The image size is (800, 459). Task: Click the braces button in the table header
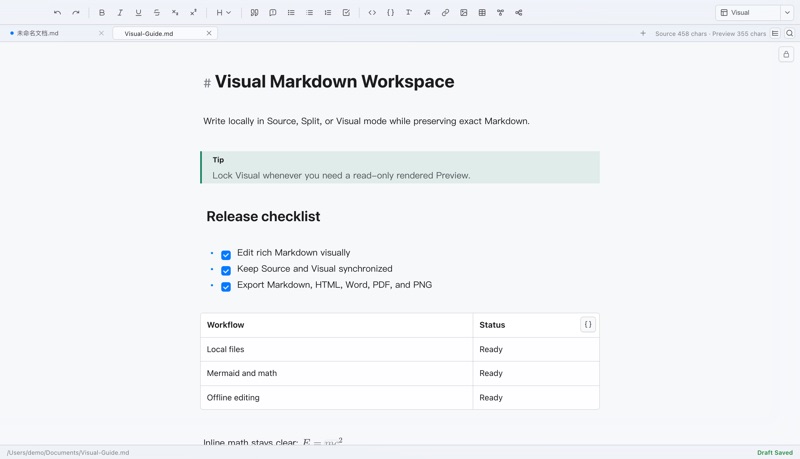[588, 324]
